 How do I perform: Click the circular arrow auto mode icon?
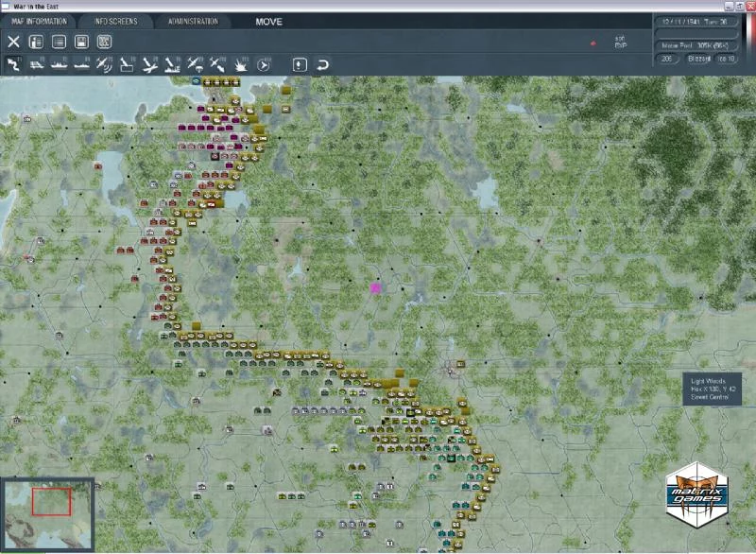click(264, 64)
